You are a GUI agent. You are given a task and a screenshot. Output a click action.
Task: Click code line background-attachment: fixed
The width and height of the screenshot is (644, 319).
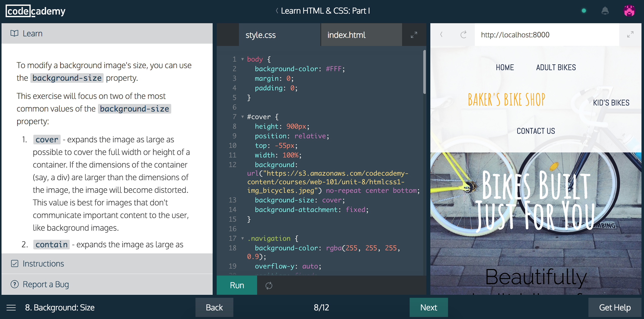tap(312, 210)
